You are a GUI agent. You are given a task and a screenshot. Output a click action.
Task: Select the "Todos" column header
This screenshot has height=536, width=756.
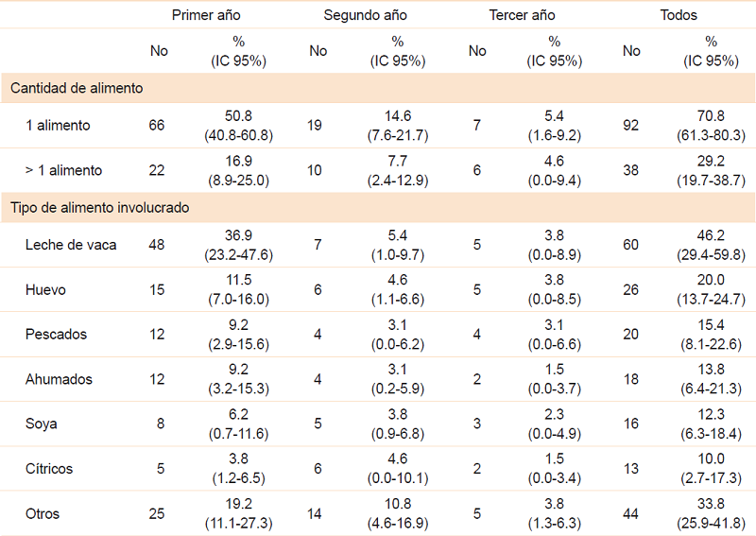point(679,15)
